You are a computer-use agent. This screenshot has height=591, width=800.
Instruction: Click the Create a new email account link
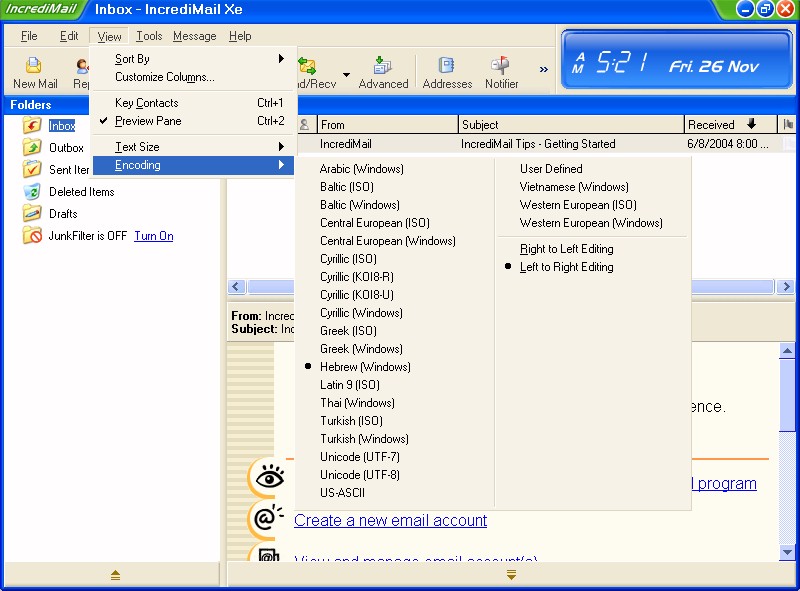[x=390, y=520]
